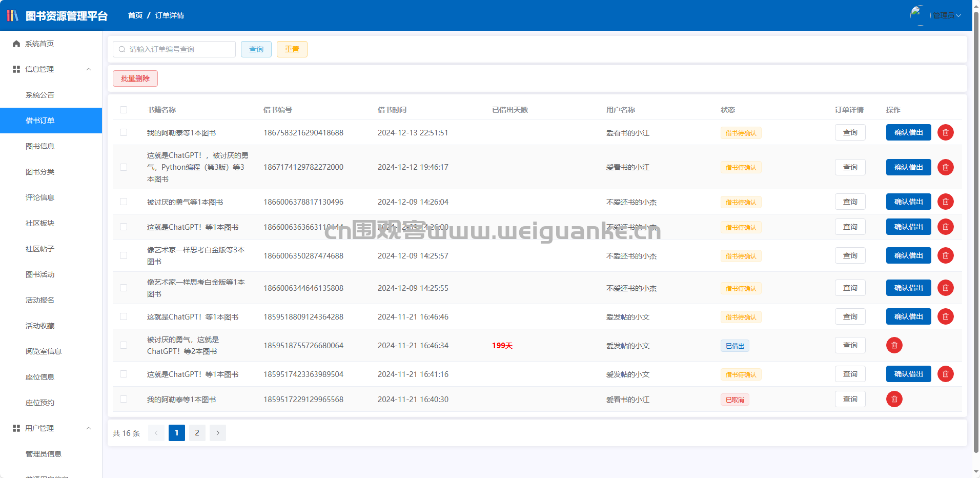This screenshot has height=478, width=980.
Task: Open 图书活动 in the sidebar
Action: pyautogui.click(x=51, y=274)
